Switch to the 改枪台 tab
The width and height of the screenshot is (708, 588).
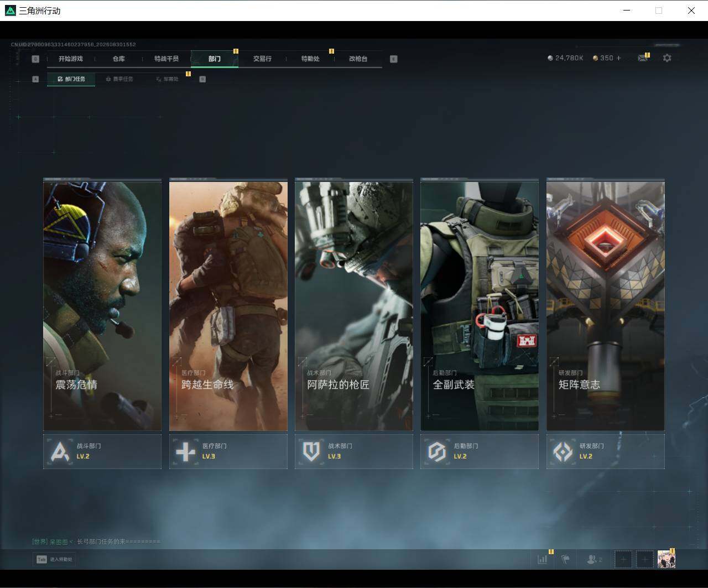click(358, 59)
